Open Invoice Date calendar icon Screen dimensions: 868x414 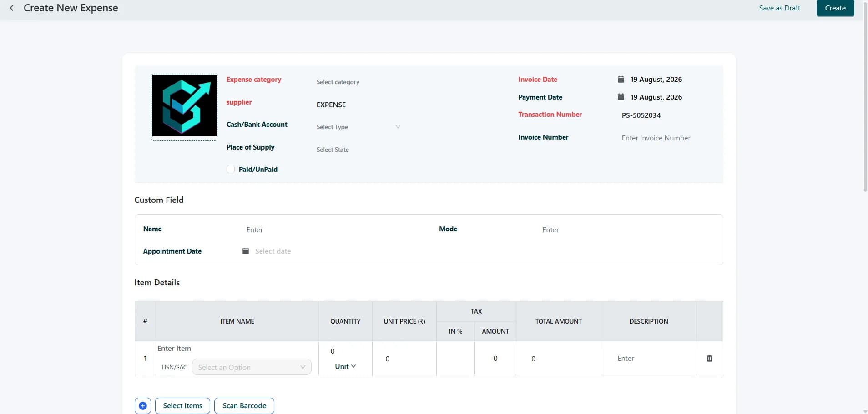tap(621, 80)
